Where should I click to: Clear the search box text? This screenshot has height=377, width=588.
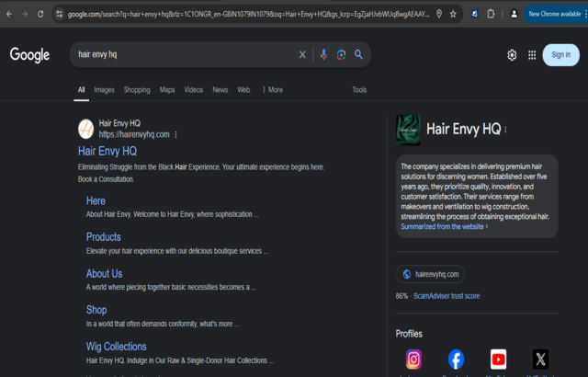302,55
